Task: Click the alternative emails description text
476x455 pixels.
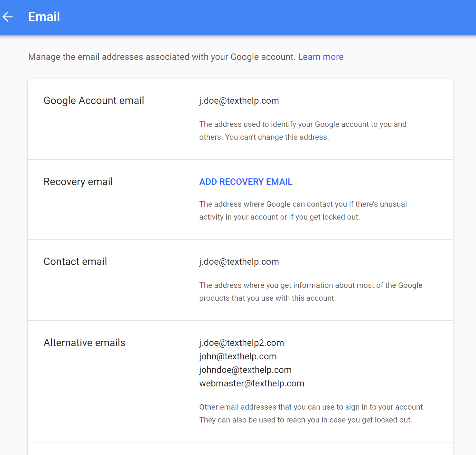Action: coord(312,413)
